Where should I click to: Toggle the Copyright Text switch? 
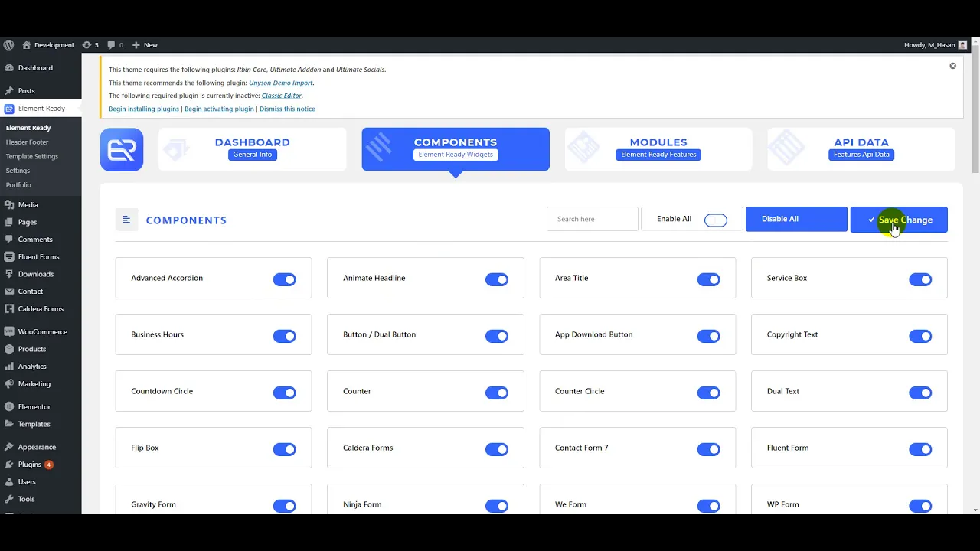pos(920,336)
